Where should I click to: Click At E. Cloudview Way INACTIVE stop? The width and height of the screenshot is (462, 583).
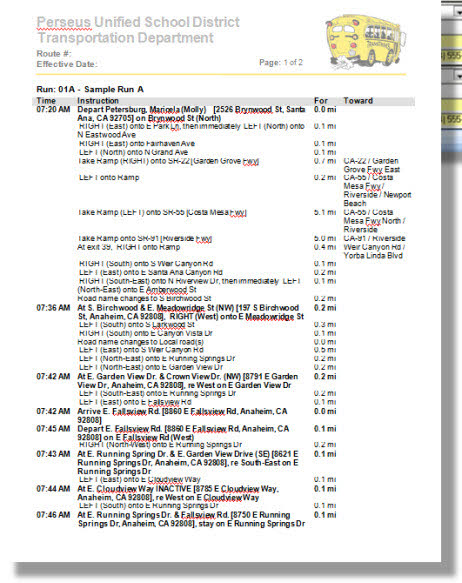[x=178, y=493]
